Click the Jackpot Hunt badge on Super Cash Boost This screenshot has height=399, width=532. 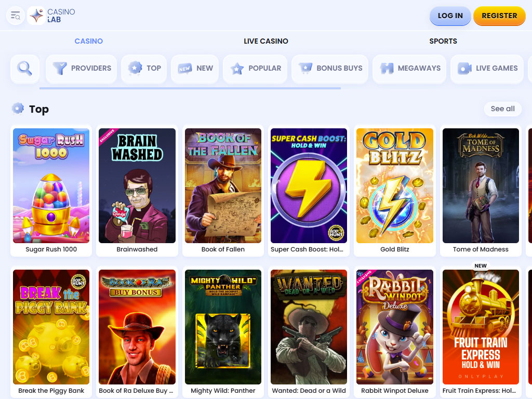(x=336, y=233)
